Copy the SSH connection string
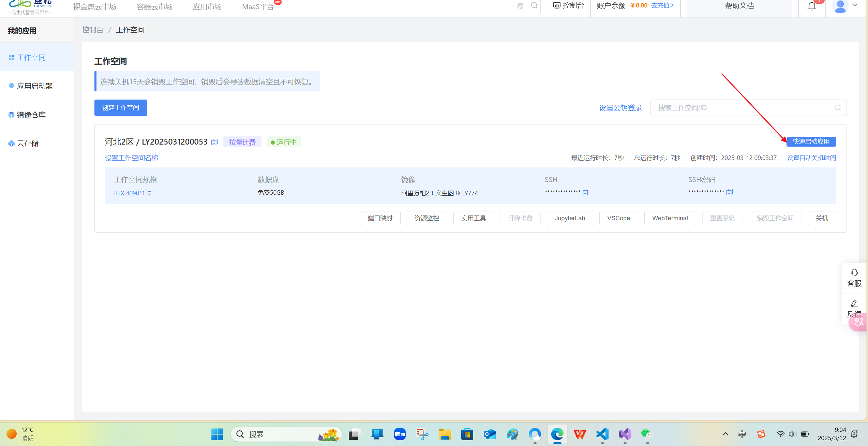The image size is (868, 446). tap(586, 192)
